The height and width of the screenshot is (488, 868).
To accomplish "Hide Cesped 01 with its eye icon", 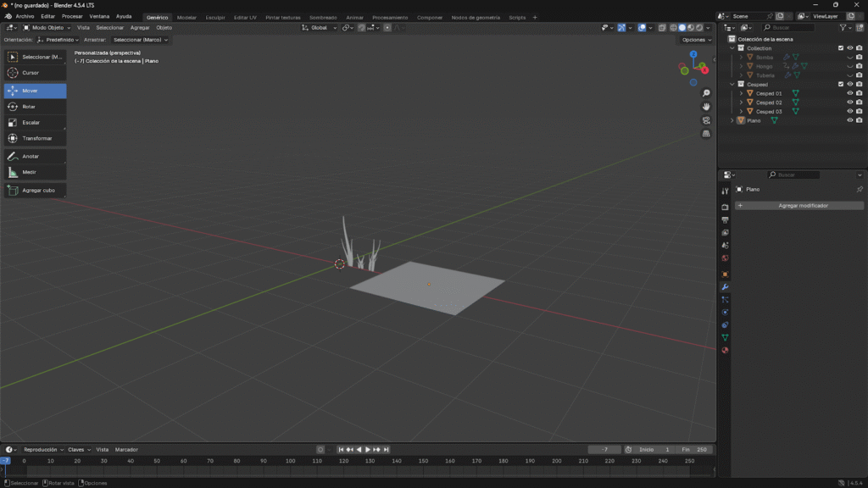I will 849,93.
